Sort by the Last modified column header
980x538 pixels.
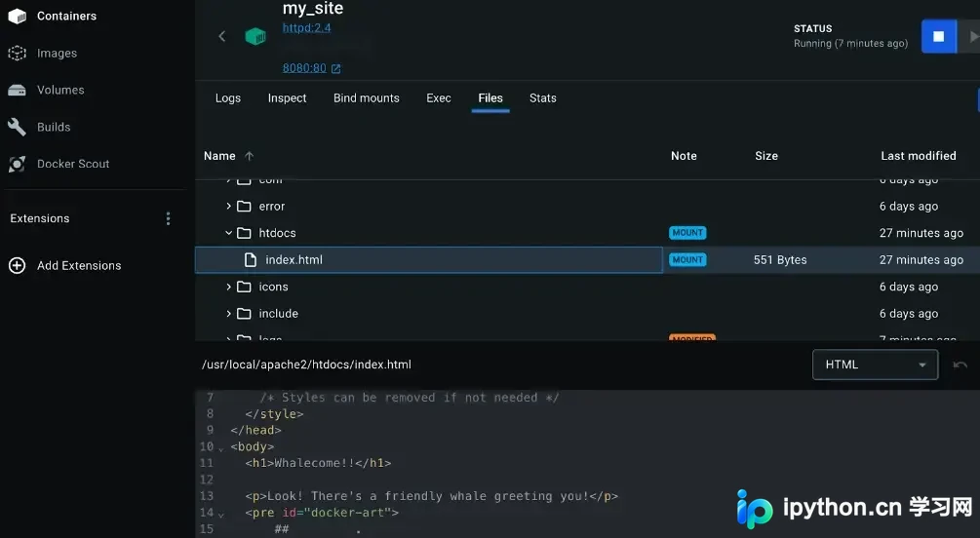(x=919, y=156)
